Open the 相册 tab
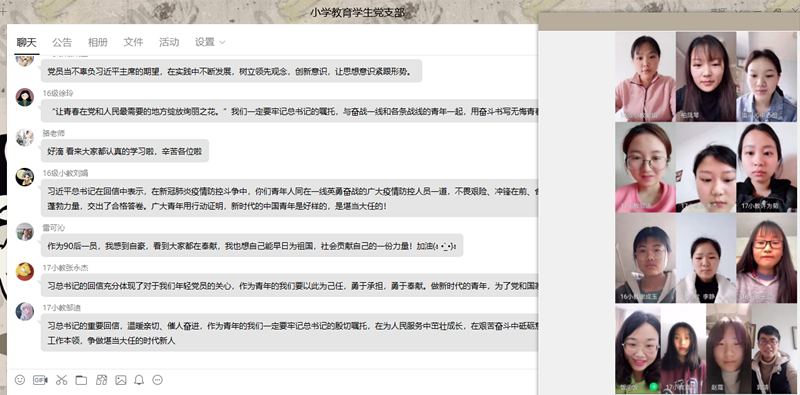Viewport: 800px width, 395px height. point(97,42)
